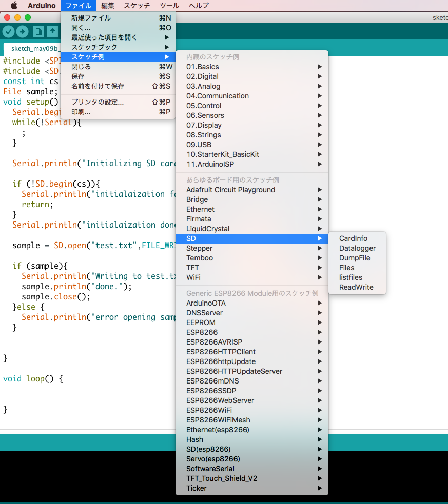Viewport: 448px width, 504px height.
Task: Open DNSServer examples entry
Action: [x=252, y=313]
